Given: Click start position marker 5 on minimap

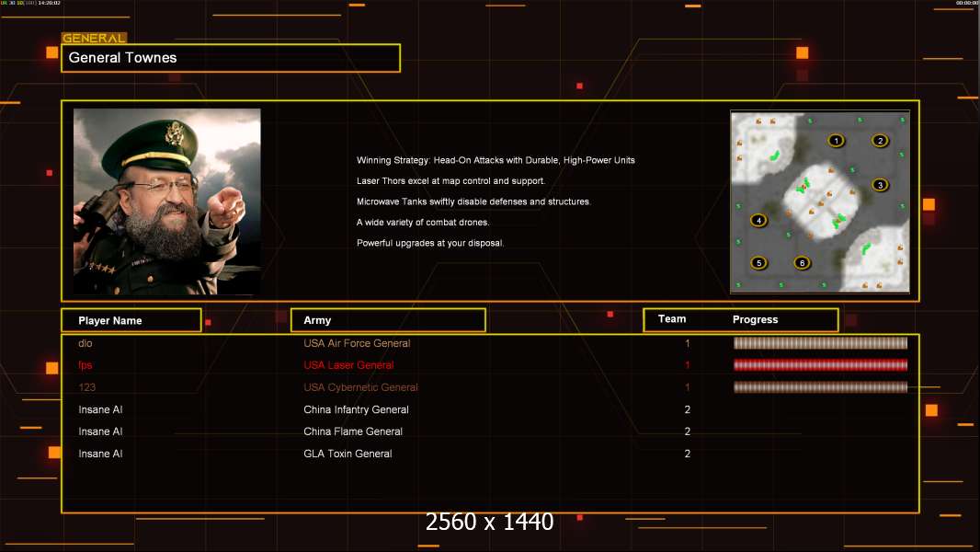Looking at the screenshot, I should click(x=758, y=263).
